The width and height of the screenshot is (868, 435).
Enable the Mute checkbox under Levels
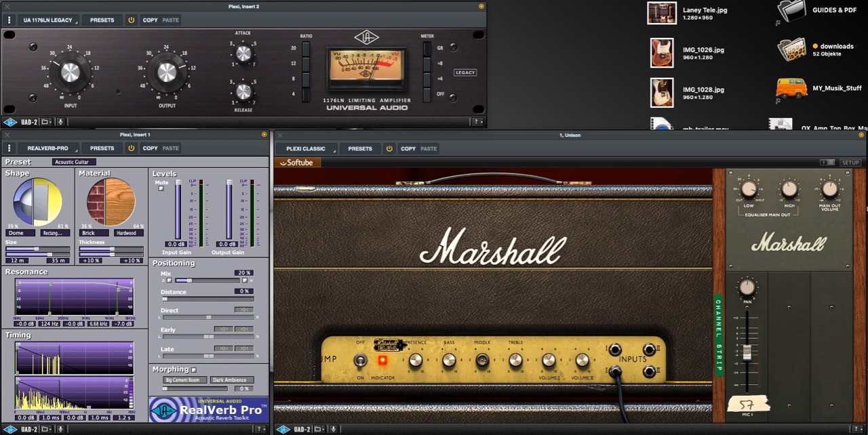point(161,188)
